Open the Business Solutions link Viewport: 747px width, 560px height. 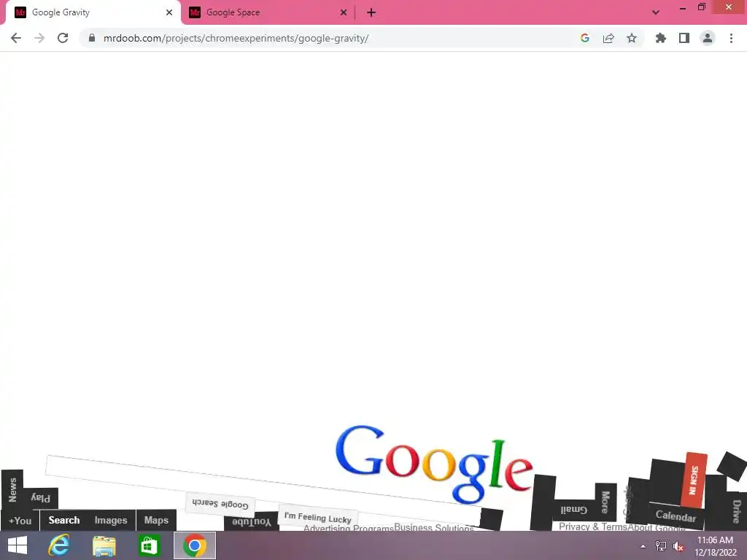coord(433,527)
